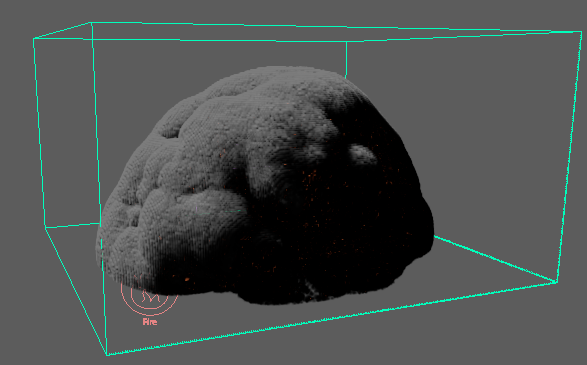Click the Fire emitter label
587x365 pixels.
coord(150,322)
